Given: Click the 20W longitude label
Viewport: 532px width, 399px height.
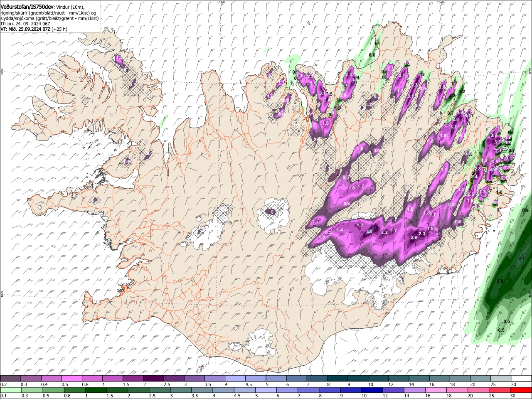Looking at the screenshot, I should click(221, 2).
